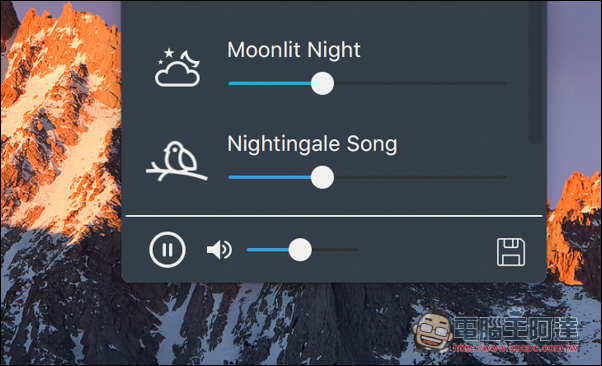Click the Moonlit Night cloud and moon icon

[177, 67]
